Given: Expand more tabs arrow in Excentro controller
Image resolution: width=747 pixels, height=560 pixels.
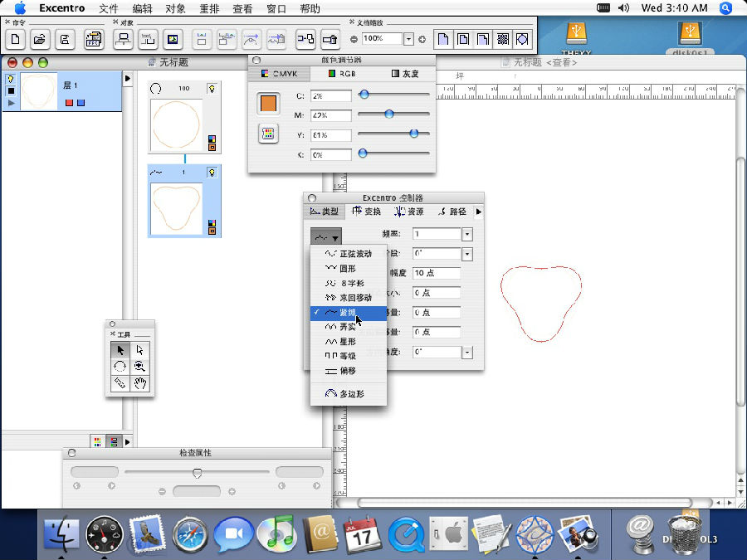Looking at the screenshot, I should 479,212.
